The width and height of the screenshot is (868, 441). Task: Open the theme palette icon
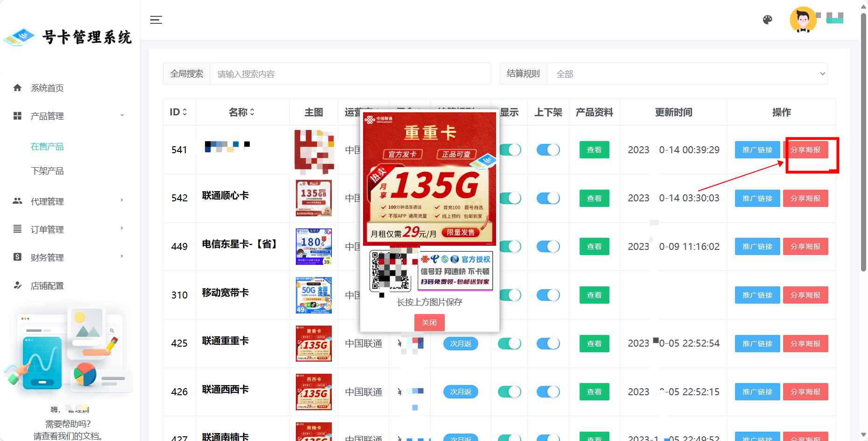pyautogui.click(x=767, y=20)
